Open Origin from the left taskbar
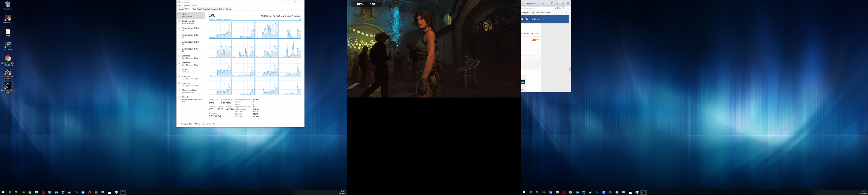The width and height of the screenshot is (868, 195). 90,192
